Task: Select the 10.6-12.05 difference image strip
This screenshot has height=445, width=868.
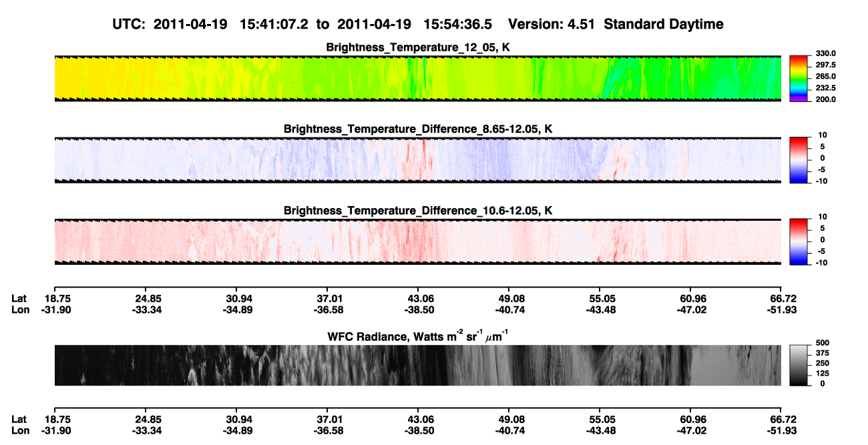Action: click(417, 242)
